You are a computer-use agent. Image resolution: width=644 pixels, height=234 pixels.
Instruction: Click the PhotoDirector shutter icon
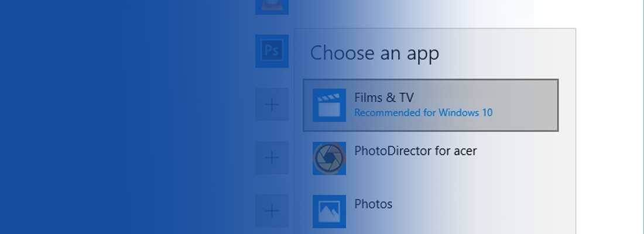tap(329, 159)
